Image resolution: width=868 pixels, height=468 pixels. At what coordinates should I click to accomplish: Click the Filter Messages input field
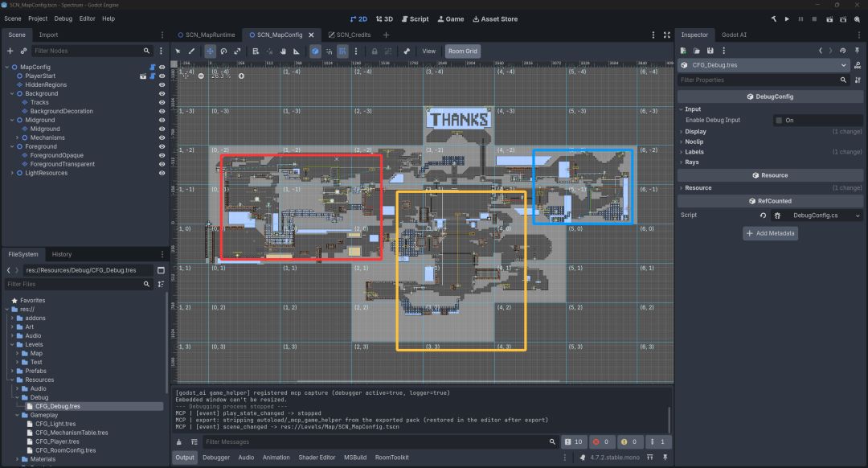pyautogui.click(x=375, y=442)
